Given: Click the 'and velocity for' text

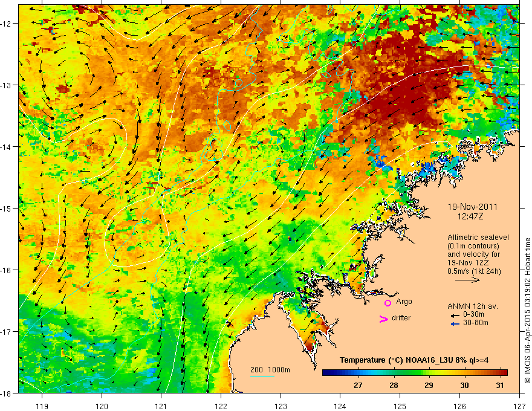Looking at the screenshot, I should (x=473, y=254).
